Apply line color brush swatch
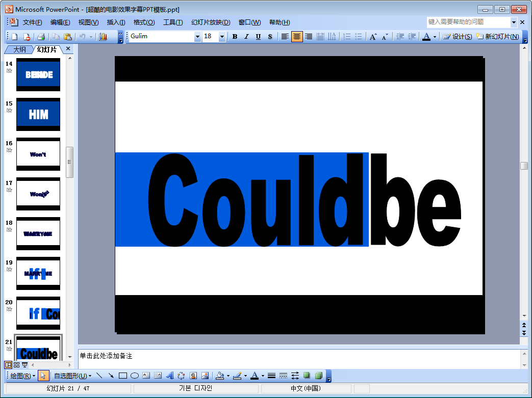Screen dimensions: 532x398 pos(238,375)
